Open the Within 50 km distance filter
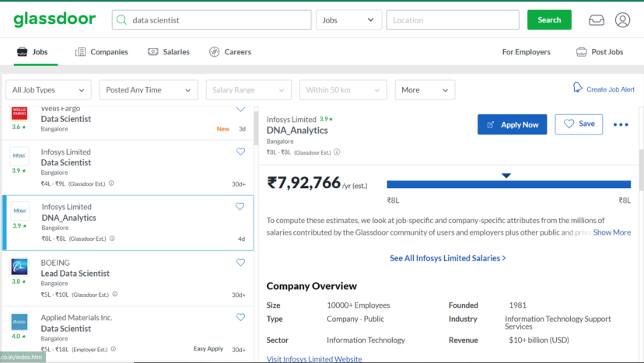 pos(343,90)
